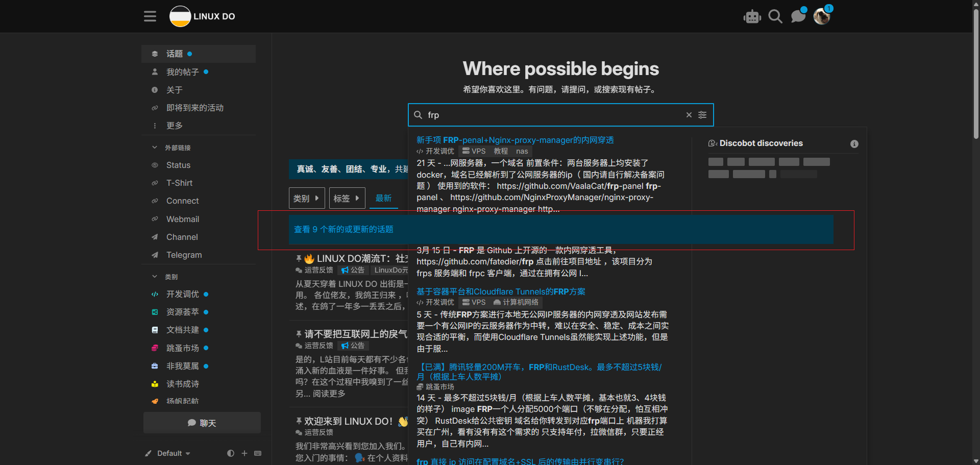Open the header search magnifier icon
The width and height of the screenshot is (980, 465).
coord(775,17)
